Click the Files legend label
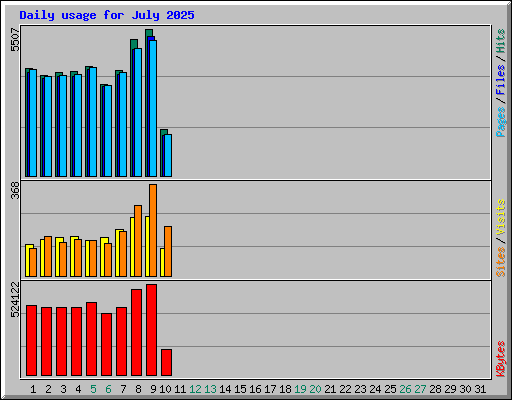Viewport: 512px width, 400px height. tap(501, 79)
